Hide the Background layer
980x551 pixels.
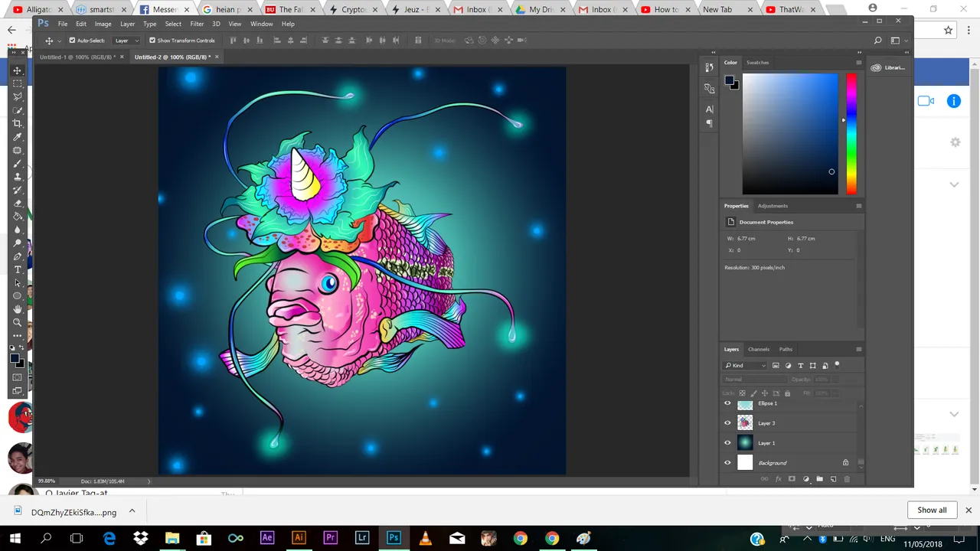(727, 462)
